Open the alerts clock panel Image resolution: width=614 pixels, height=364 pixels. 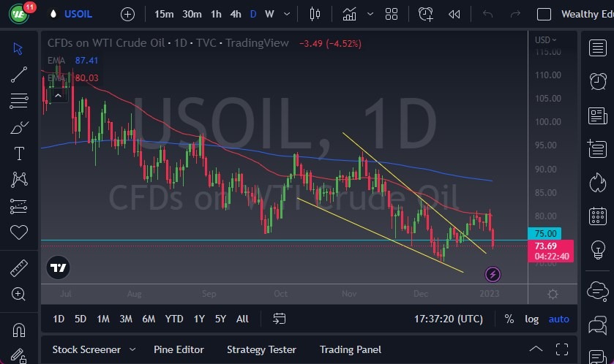click(598, 80)
